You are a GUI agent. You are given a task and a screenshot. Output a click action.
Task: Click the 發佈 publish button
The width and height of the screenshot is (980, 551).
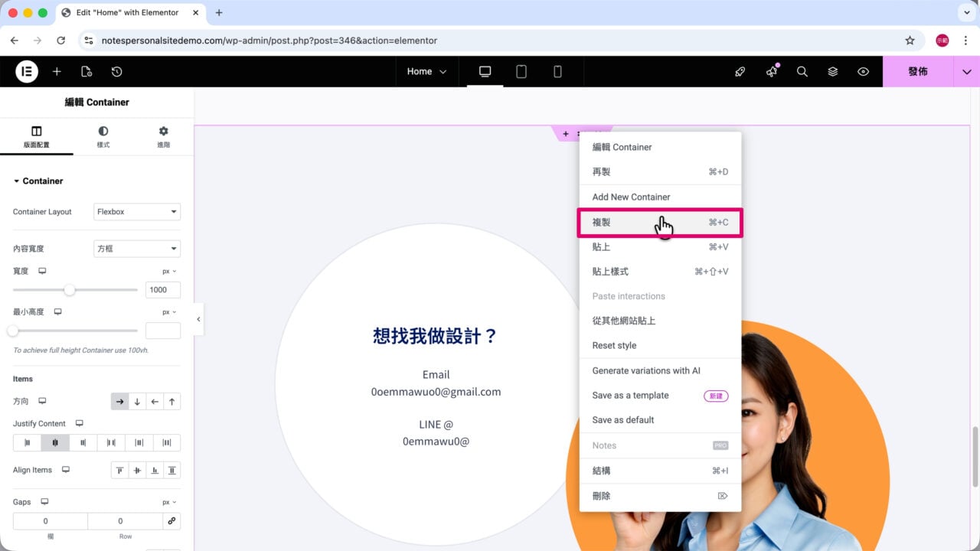[x=917, y=71]
